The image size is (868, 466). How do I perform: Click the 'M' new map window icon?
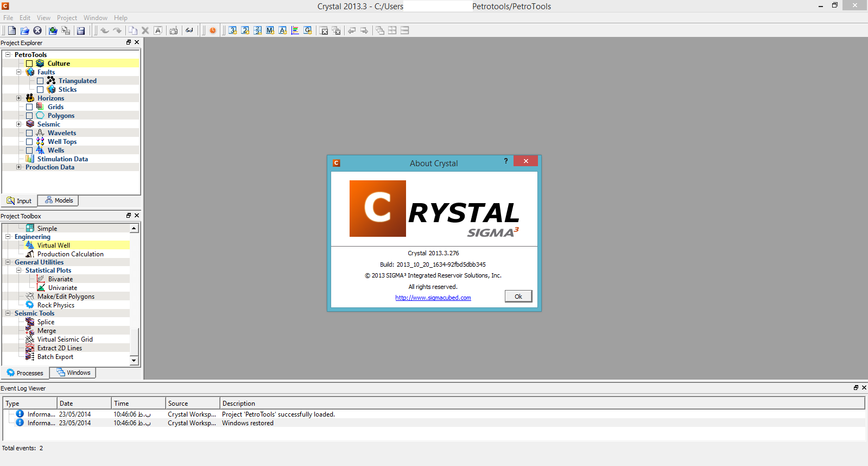coord(270,30)
